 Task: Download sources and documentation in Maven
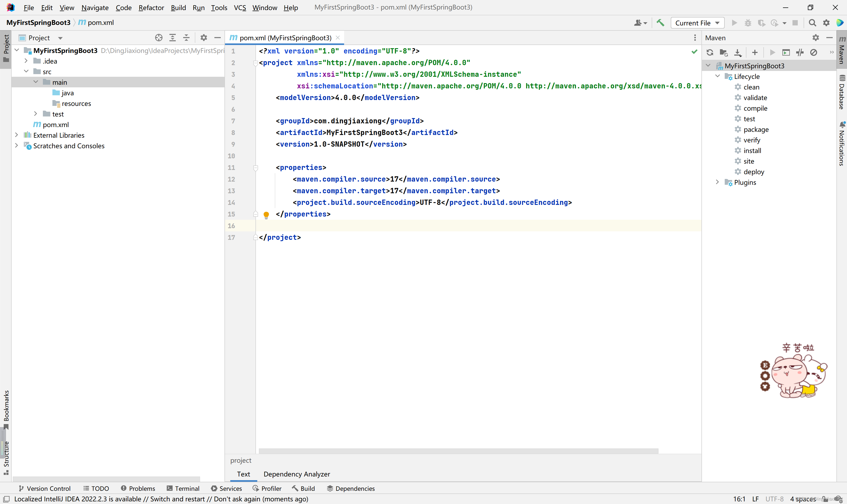(x=738, y=52)
